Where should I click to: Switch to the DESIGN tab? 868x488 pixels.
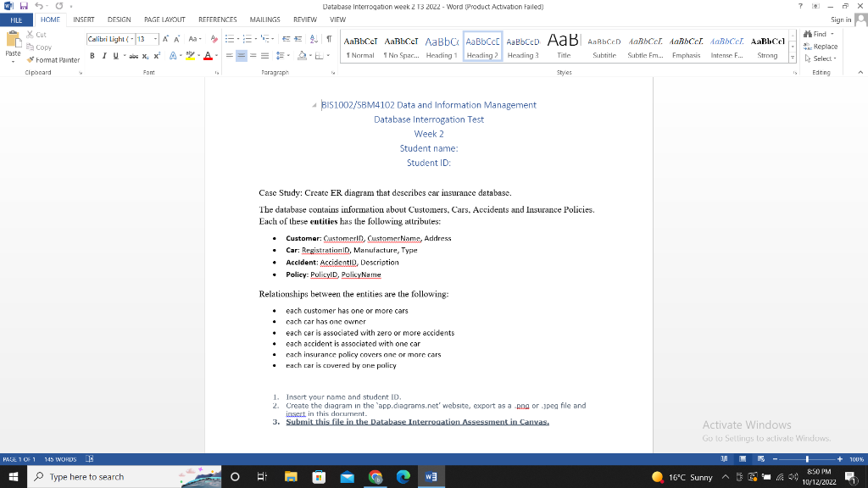pos(119,20)
